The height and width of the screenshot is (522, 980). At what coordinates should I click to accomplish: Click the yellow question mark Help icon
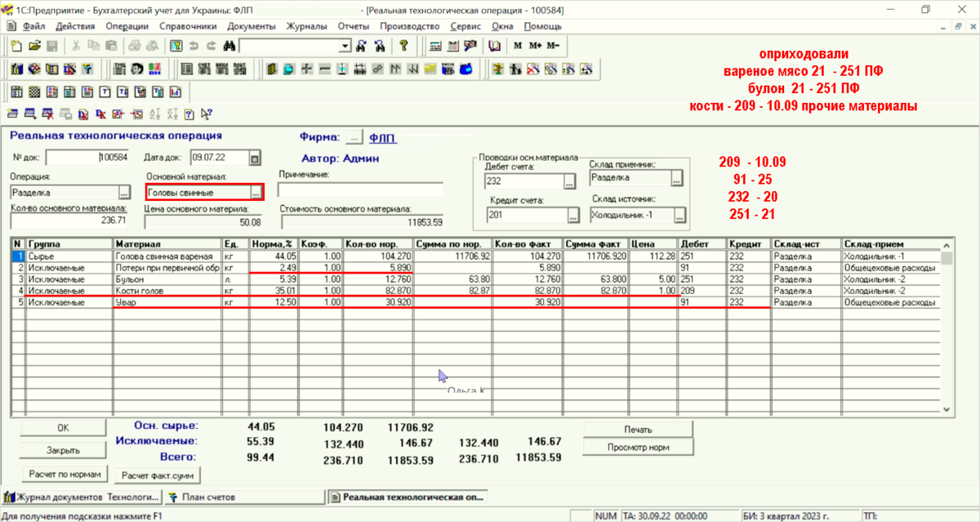click(403, 46)
